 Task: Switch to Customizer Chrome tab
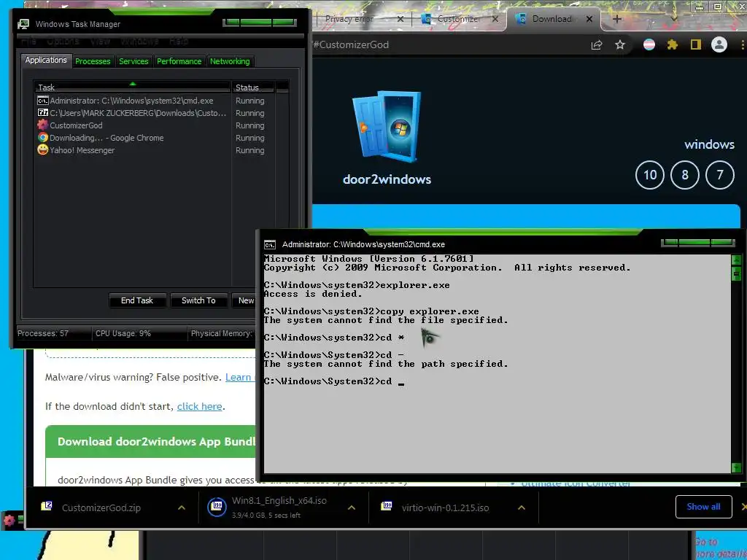pyautogui.click(x=460, y=19)
